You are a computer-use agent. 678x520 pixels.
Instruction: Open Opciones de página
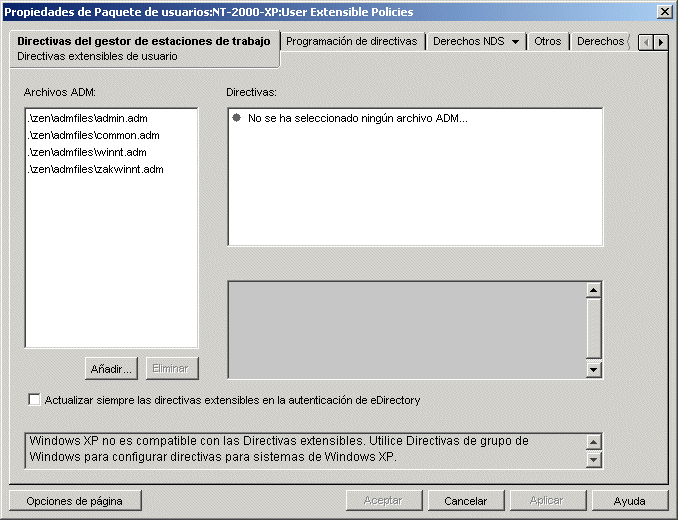(75, 501)
